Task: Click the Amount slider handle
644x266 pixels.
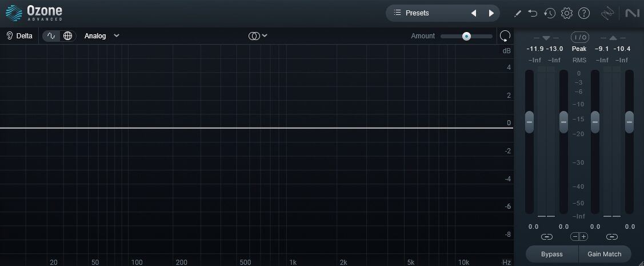Action: coord(466,36)
